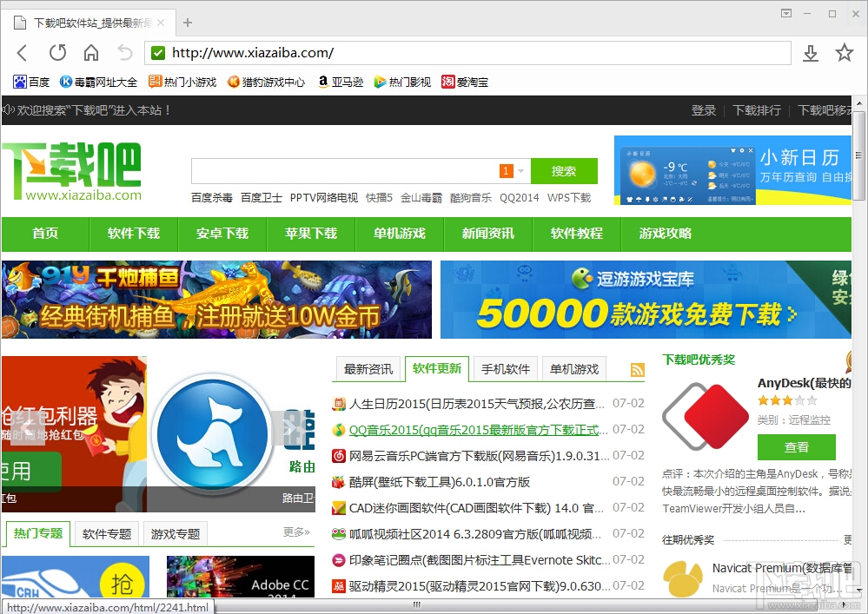868x614 pixels.
Task: Select the 热门专题 tab
Action: (38, 533)
